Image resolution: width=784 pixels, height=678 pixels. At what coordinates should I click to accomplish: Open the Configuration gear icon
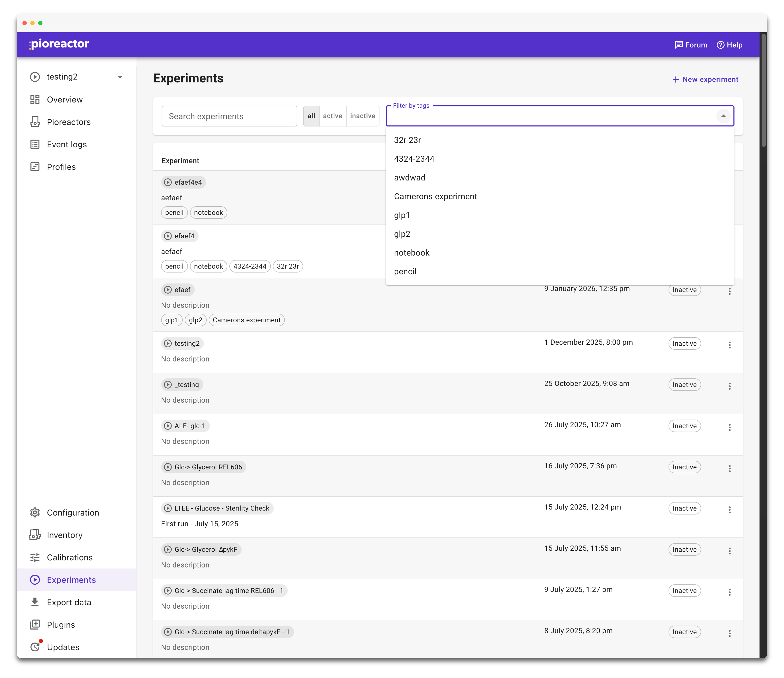pyautogui.click(x=35, y=513)
